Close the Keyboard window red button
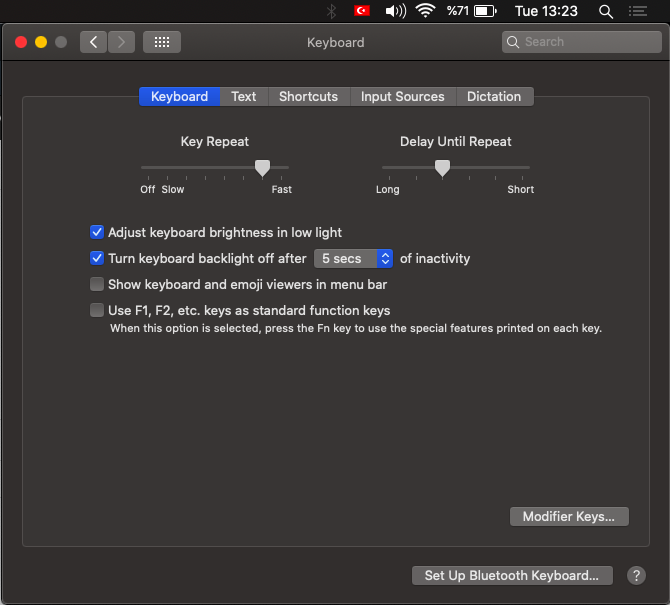This screenshot has width=670, height=605. tap(21, 42)
